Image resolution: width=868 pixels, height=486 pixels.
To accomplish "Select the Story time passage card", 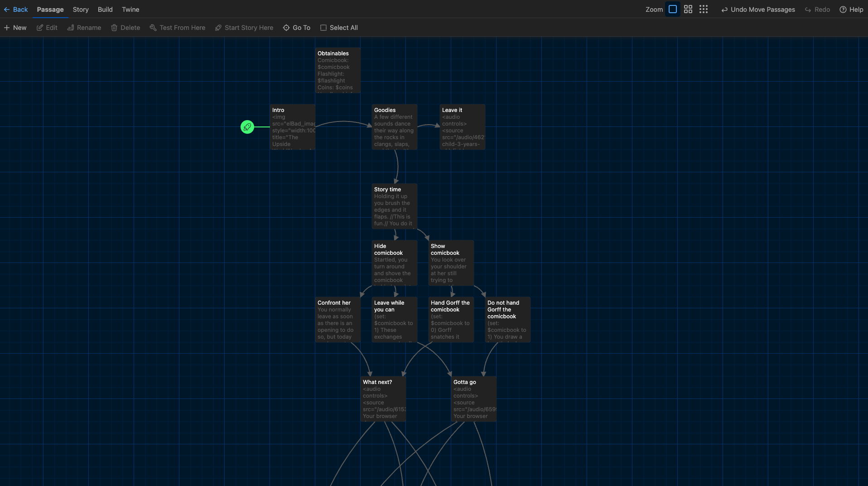I will 394,206.
